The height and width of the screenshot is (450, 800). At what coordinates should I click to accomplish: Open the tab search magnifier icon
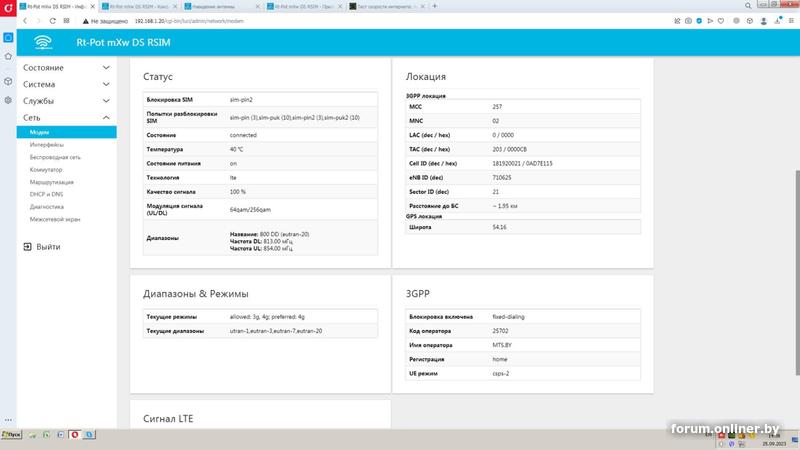[x=748, y=6]
